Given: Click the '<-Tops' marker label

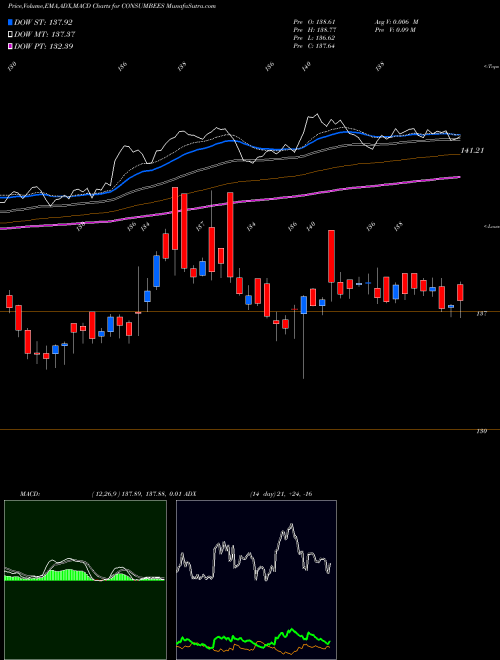Looking at the screenshot, I should click(x=491, y=67).
